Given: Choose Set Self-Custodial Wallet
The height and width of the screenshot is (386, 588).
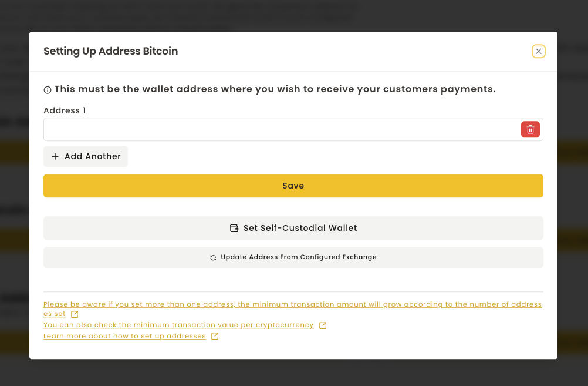Looking at the screenshot, I should pyautogui.click(x=300, y=228).
